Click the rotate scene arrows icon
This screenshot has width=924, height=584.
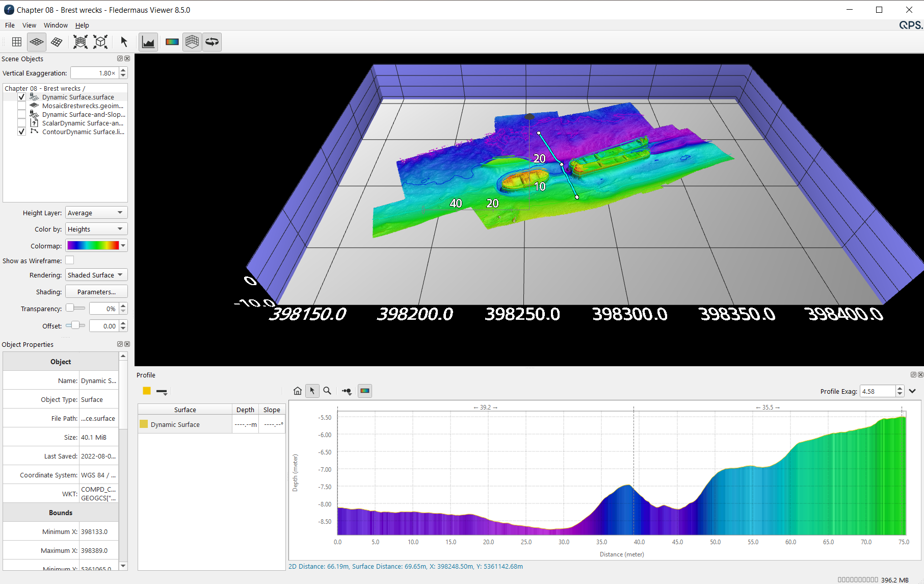coord(212,42)
